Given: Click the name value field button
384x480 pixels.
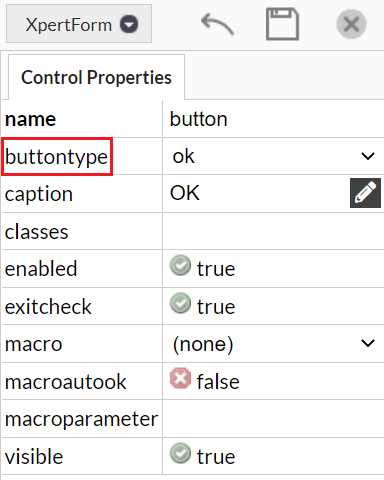Looking at the screenshot, I should coord(273,119).
